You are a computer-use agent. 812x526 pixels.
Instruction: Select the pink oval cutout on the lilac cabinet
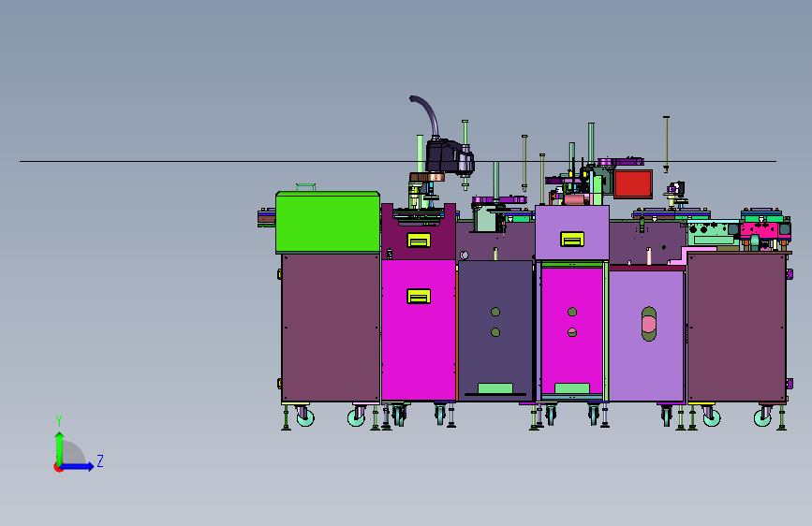[x=648, y=324]
